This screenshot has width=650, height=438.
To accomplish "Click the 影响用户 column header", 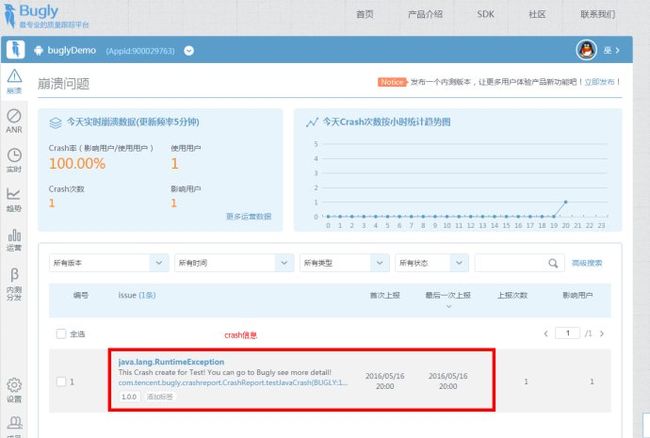I will [577, 295].
